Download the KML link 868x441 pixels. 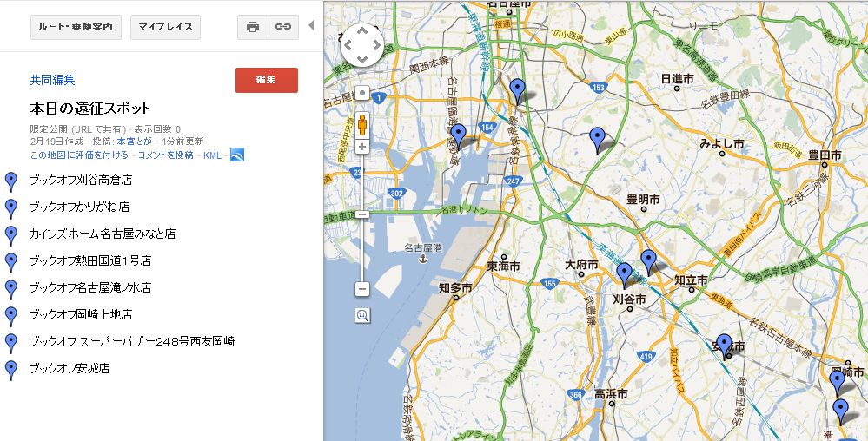coord(212,155)
